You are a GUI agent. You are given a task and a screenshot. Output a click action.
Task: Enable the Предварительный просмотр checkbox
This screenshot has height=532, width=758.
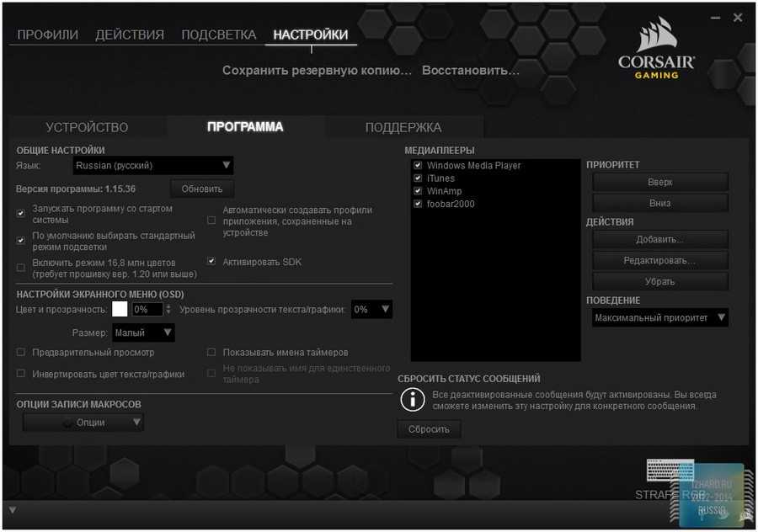coord(21,353)
